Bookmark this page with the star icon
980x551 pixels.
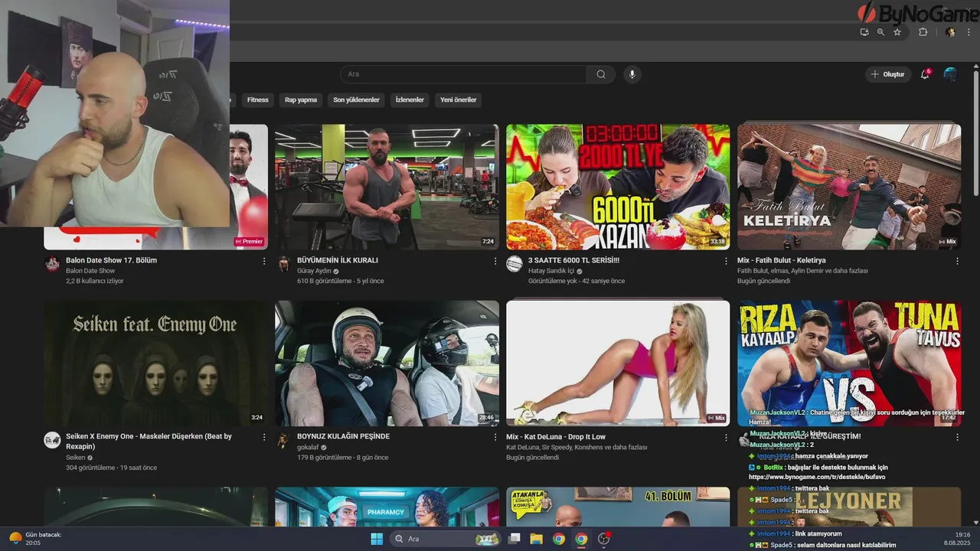(897, 32)
